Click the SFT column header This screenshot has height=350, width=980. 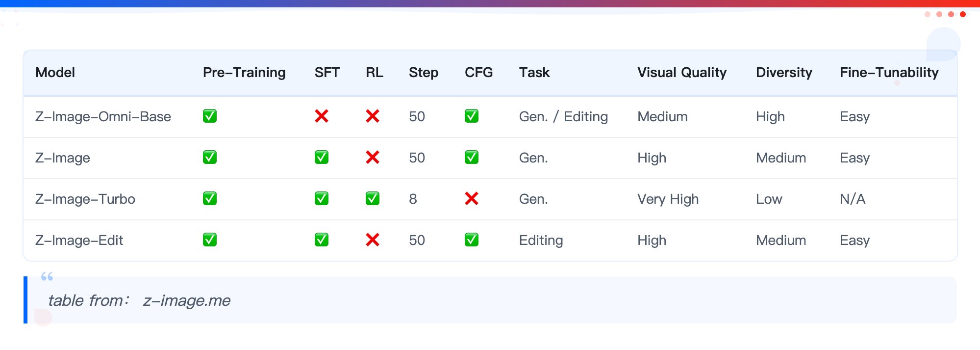click(327, 73)
